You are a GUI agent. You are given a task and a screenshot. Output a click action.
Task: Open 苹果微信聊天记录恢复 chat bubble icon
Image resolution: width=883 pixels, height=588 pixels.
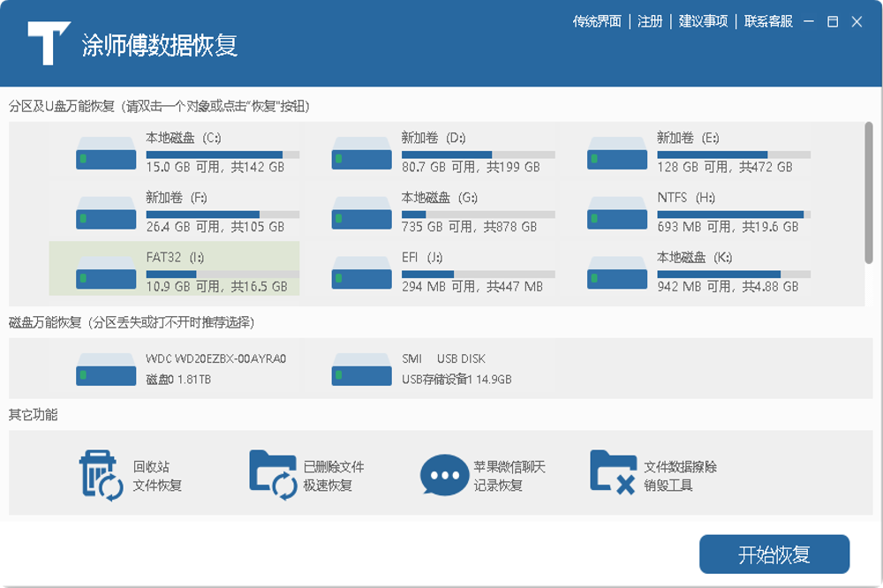click(444, 475)
